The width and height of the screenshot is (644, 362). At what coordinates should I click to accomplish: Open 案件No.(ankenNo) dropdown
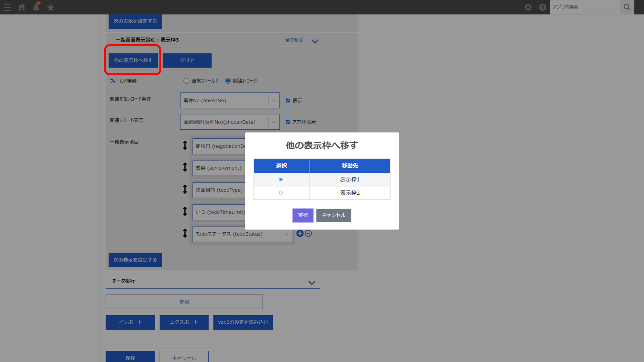coord(230,100)
